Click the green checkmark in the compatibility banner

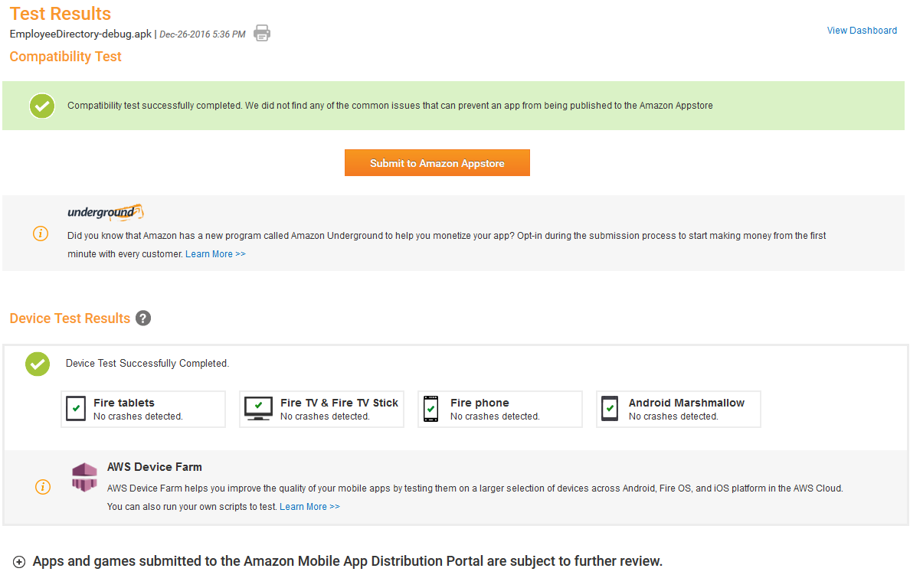pyautogui.click(x=42, y=106)
